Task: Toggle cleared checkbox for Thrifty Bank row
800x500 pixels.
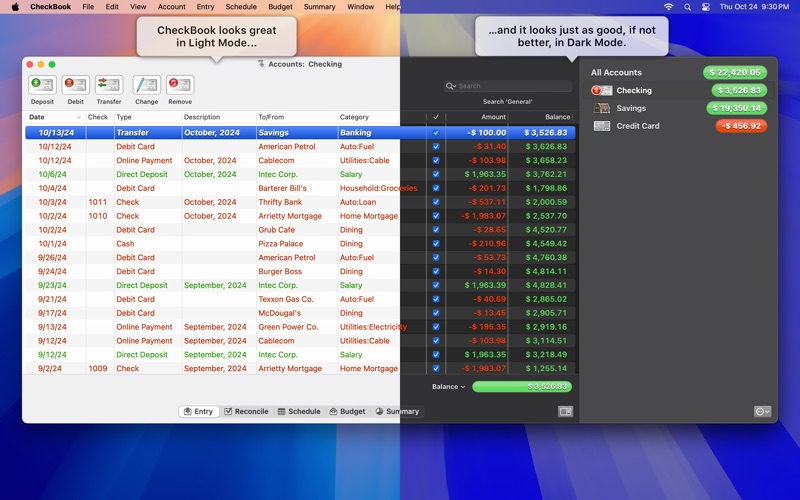Action: pyautogui.click(x=436, y=202)
